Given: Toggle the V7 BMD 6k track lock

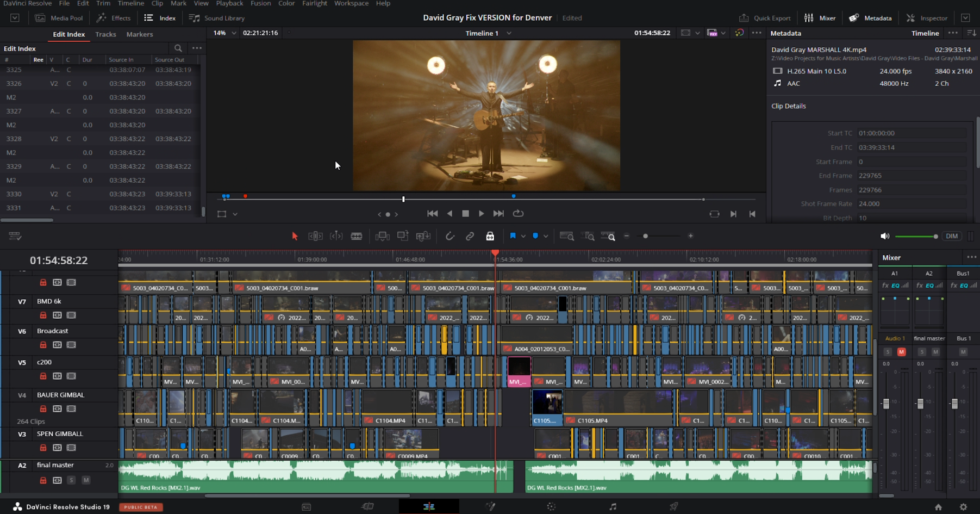Looking at the screenshot, I should click(43, 315).
